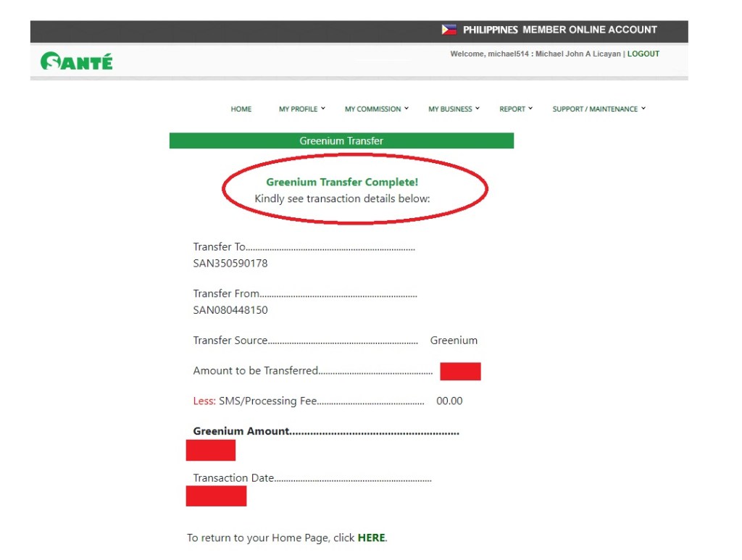
Task: Go to the HOME menu item
Action: click(241, 109)
